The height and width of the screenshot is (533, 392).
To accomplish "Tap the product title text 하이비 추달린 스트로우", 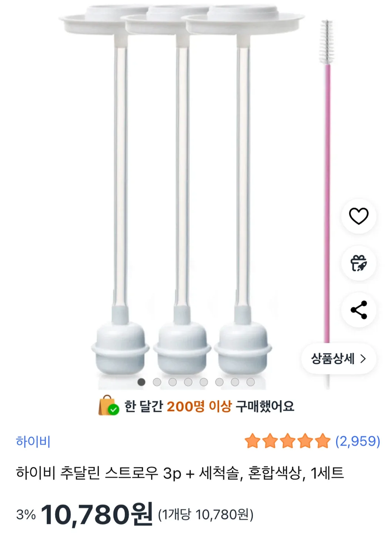I will click(180, 473).
